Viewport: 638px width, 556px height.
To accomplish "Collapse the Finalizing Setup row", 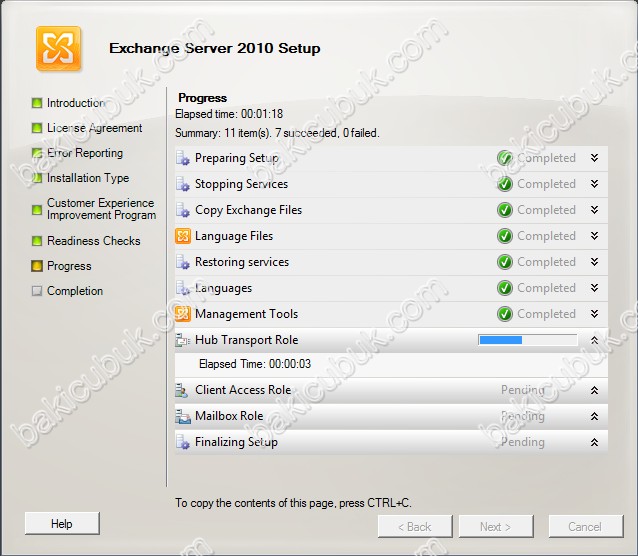I will pyautogui.click(x=594, y=442).
